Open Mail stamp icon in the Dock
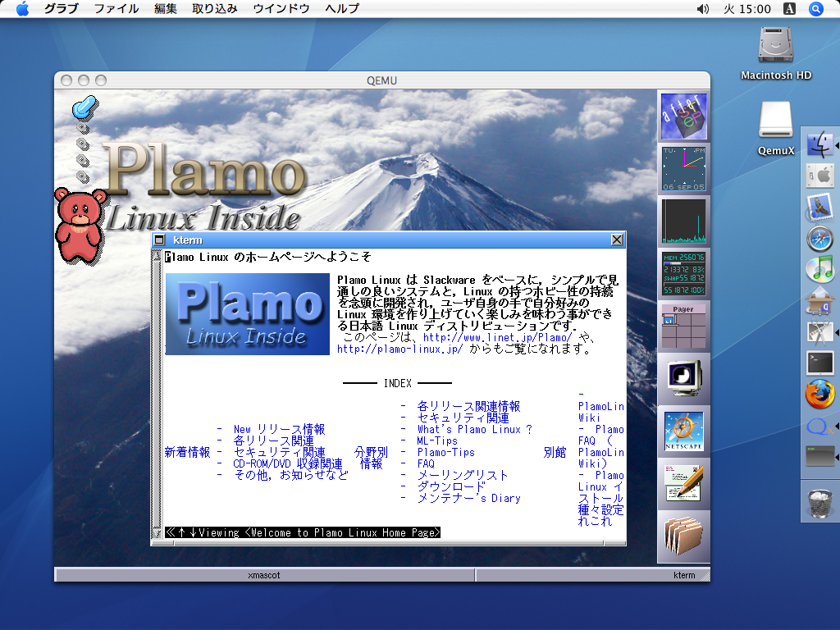The width and height of the screenshot is (840, 630). pos(819,206)
